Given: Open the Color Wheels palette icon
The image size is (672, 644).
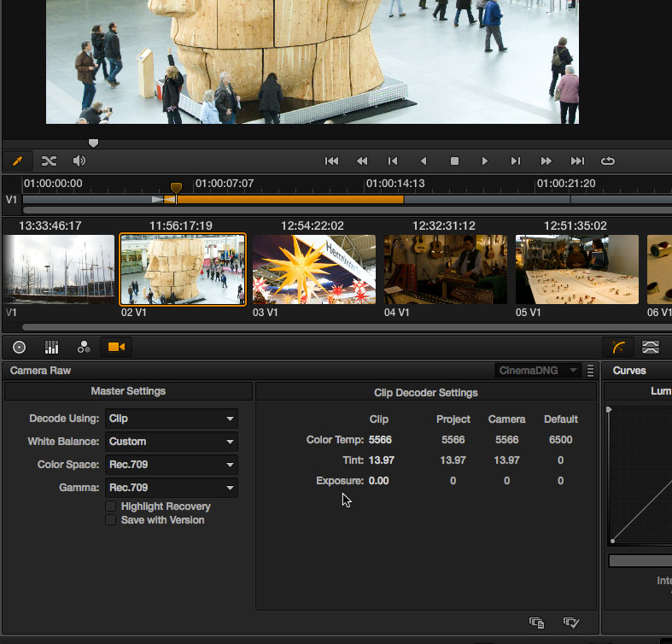Looking at the screenshot, I should [19, 347].
